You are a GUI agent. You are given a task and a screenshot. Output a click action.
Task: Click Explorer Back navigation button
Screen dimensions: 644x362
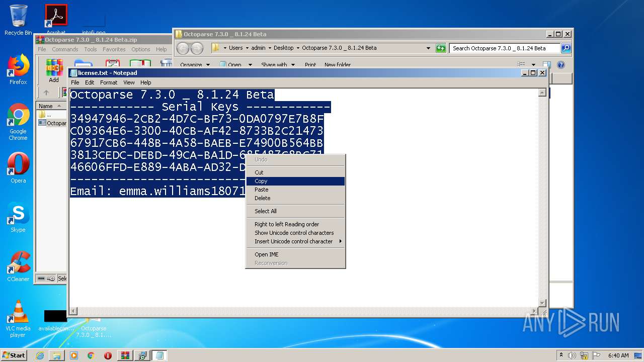(x=183, y=48)
